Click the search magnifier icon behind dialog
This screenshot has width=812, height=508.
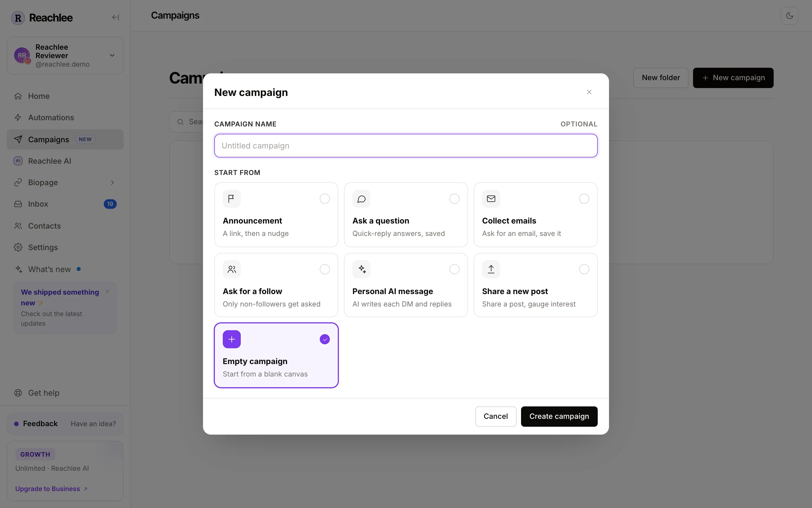tap(180, 122)
